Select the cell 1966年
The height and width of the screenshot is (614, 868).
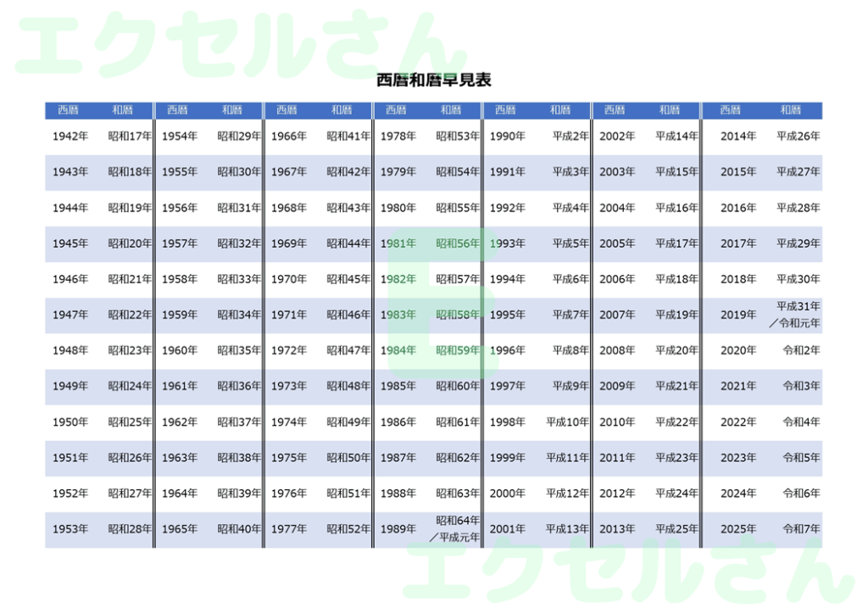288,137
